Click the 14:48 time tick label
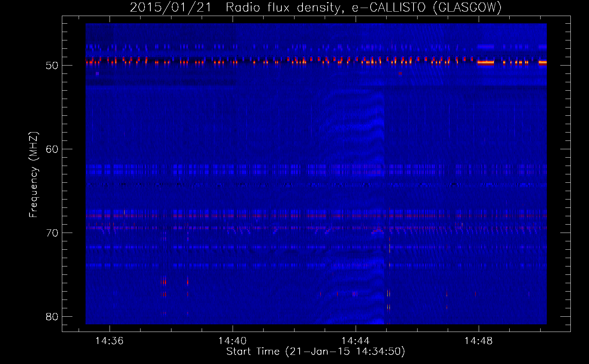Viewport: 589px width, 364px height. point(478,341)
